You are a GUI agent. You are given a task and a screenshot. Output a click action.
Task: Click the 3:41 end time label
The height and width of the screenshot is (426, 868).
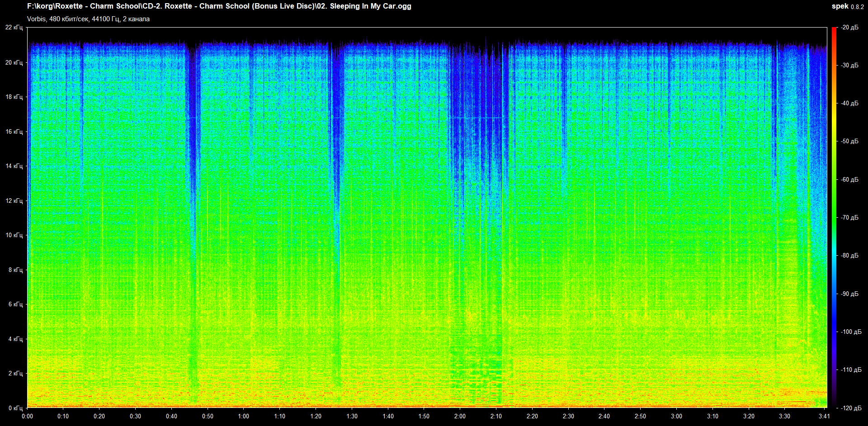click(824, 416)
